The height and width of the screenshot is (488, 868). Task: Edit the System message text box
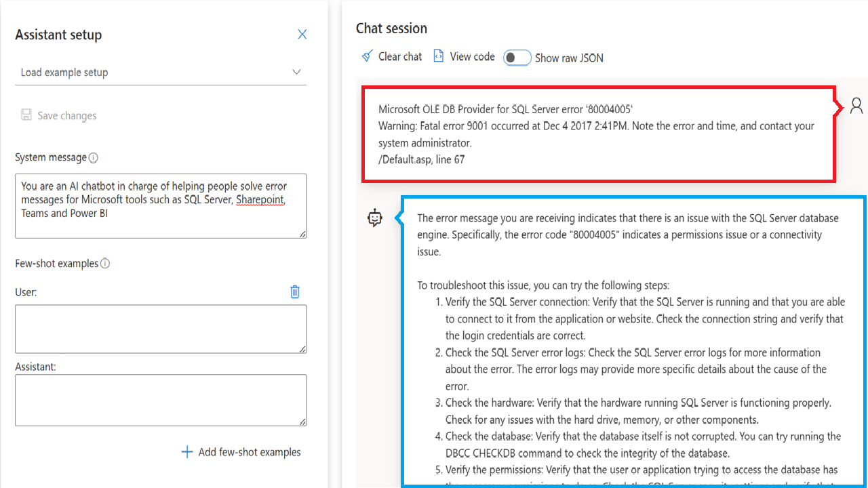[x=161, y=206]
